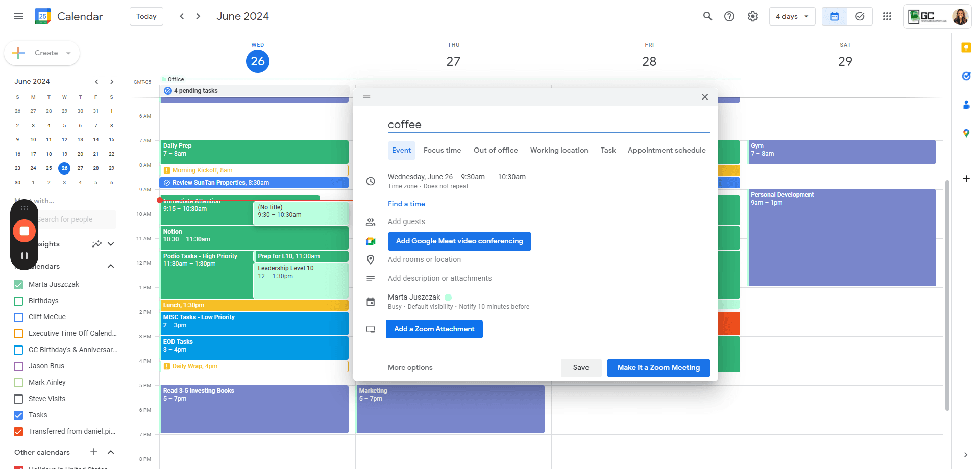Click Add Google Meet video conferencing
The width and height of the screenshot is (980, 469).
coord(459,241)
